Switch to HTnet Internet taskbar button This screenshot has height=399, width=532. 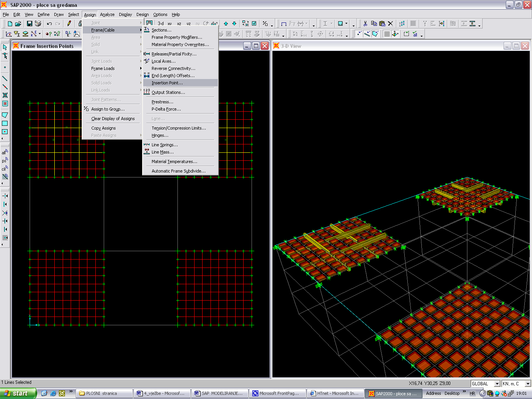[336, 393]
